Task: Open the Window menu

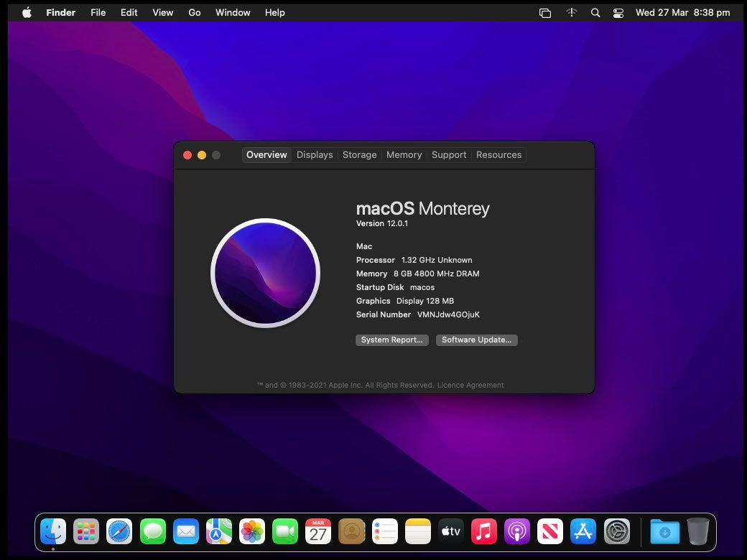Action: pyautogui.click(x=233, y=12)
